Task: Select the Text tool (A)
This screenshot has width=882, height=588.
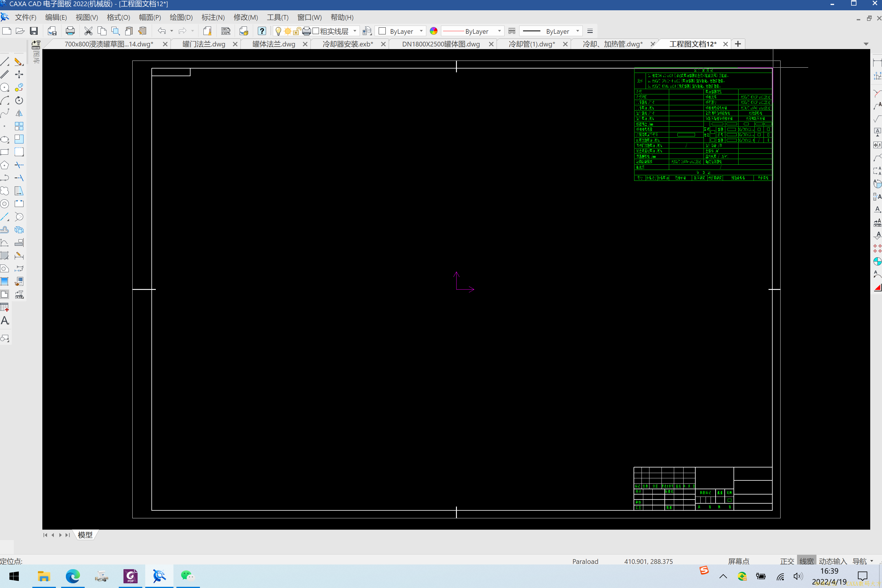Action: (x=5, y=321)
